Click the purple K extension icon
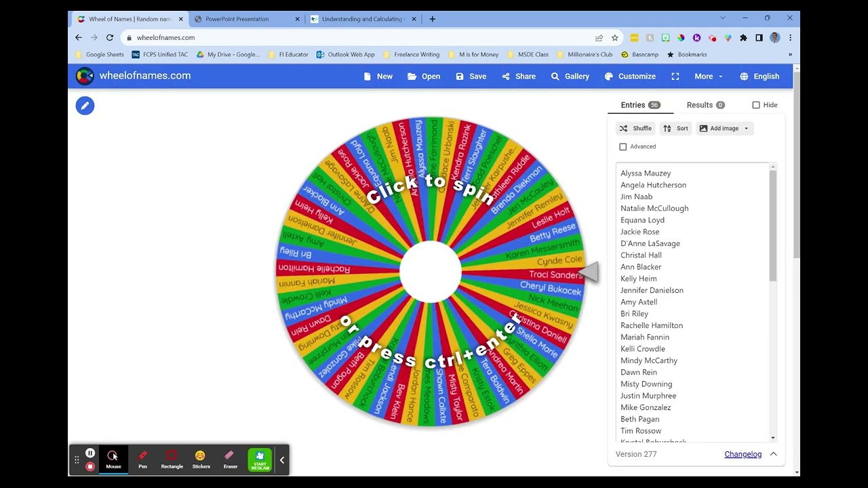The height and width of the screenshot is (488, 868). coord(696,38)
